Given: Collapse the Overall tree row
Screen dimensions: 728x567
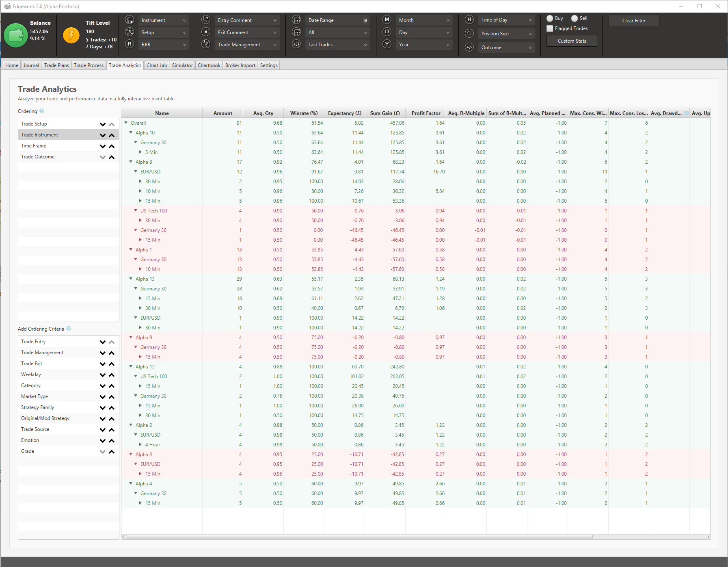Looking at the screenshot, I should pyautogui.click(x=126, y=123).
